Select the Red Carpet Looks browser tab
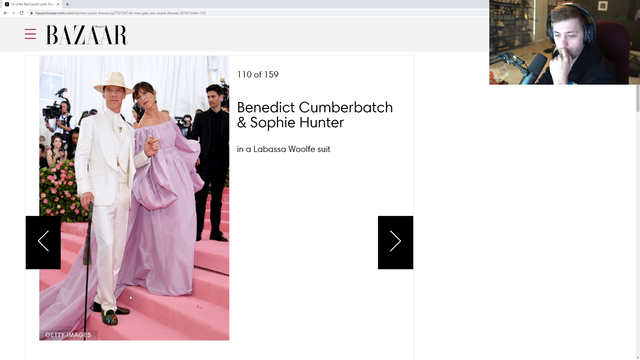640x360 pixels. [x=32, y=4]
